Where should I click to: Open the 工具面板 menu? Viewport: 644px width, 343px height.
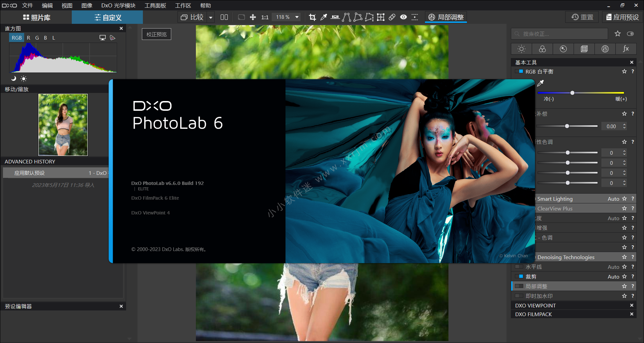click(155, 5)
